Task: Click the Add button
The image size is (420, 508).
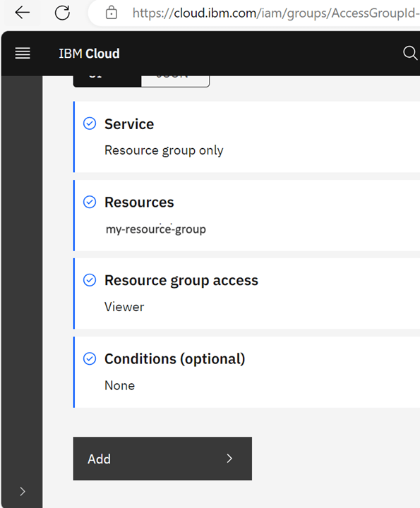Action: [x=162, y=459]
